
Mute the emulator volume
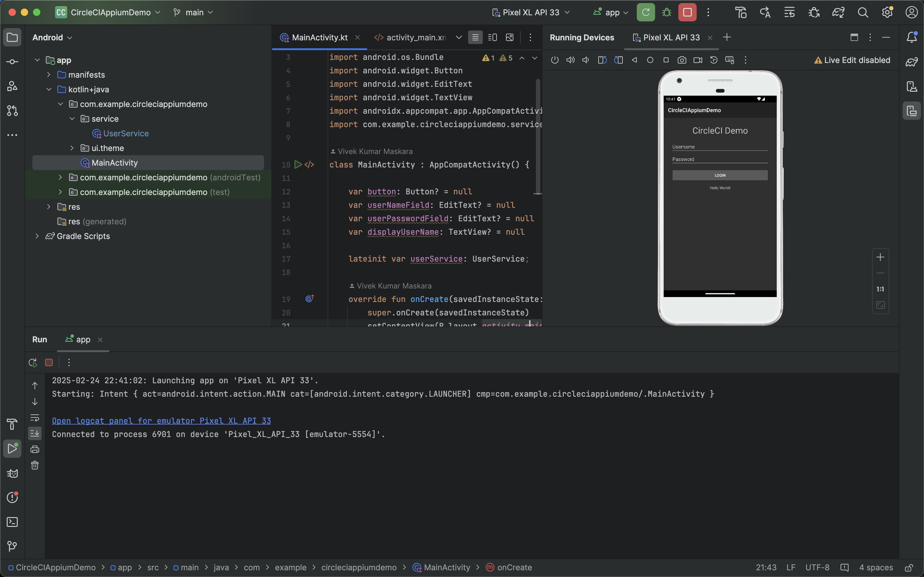pyautogui.click(x=586, y=60)
